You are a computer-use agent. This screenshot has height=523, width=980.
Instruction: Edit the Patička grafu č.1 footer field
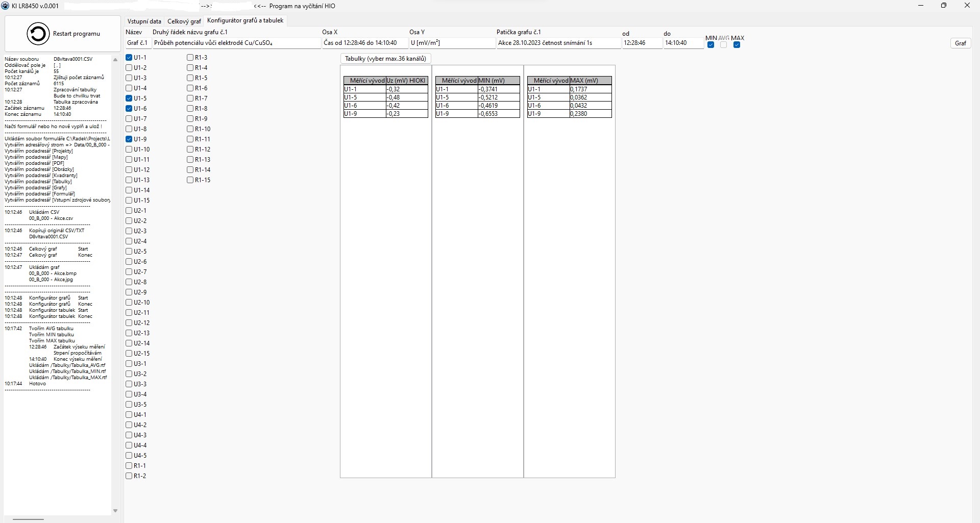pos(558,43)
